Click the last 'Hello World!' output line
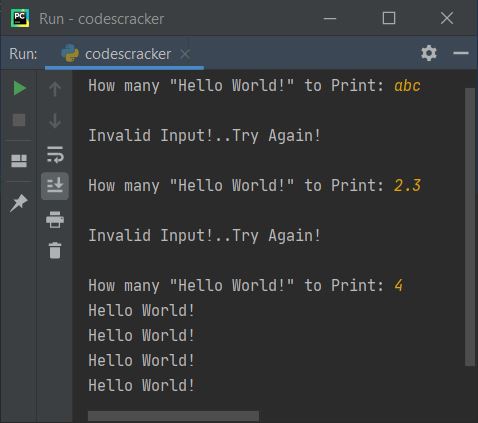The image size is (478, 423). pyautogui.click(x=141, y=386)
